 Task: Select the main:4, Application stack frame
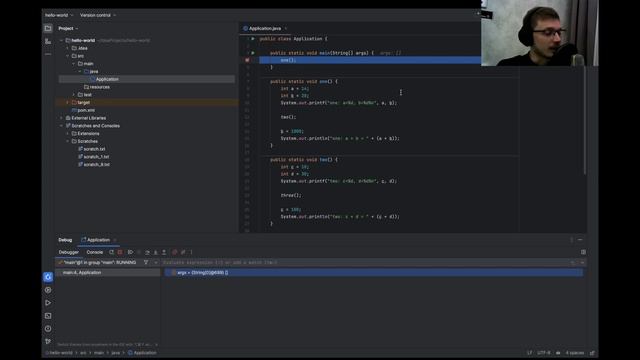108,273
